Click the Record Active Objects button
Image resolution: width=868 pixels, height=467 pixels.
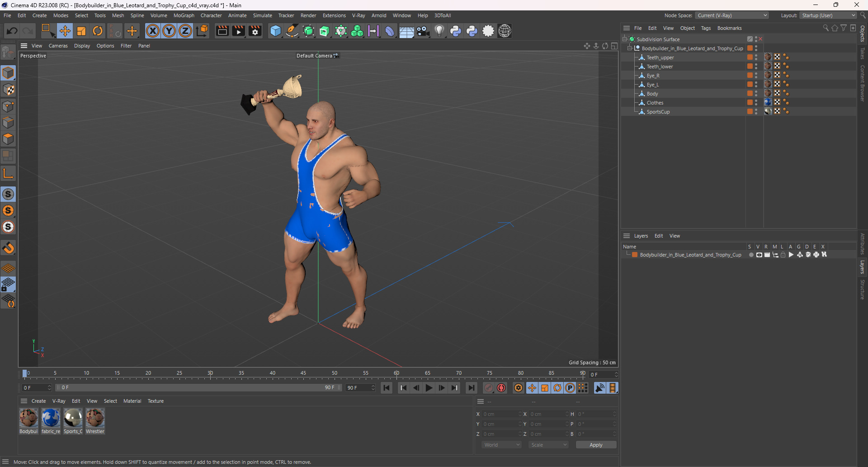click(489, 388)
